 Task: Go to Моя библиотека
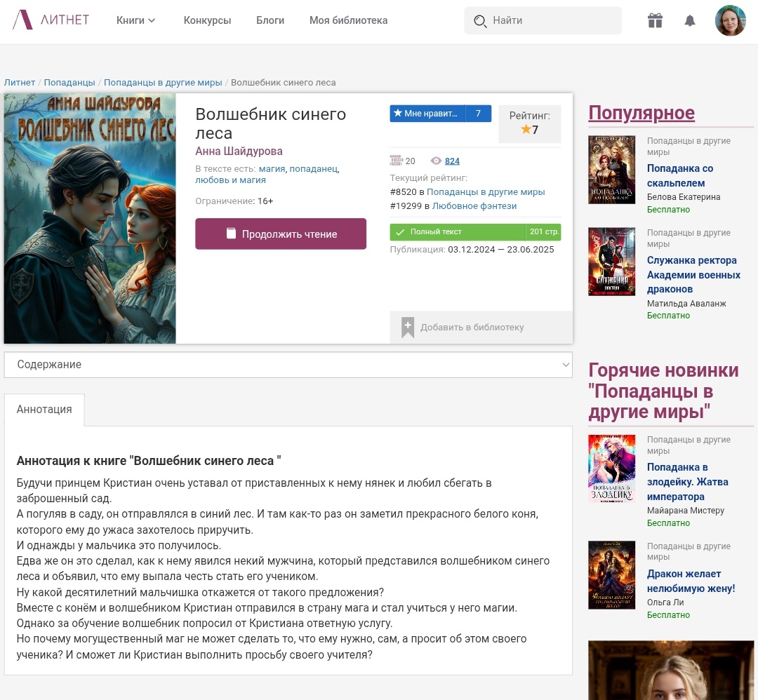point(349,20)
